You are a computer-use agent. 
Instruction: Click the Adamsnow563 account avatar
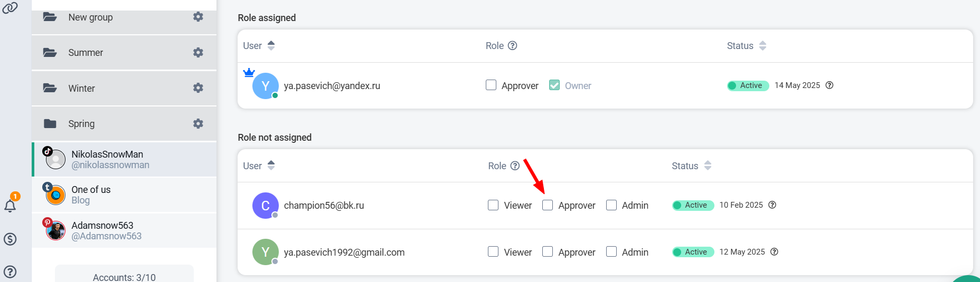click(55, 230)
